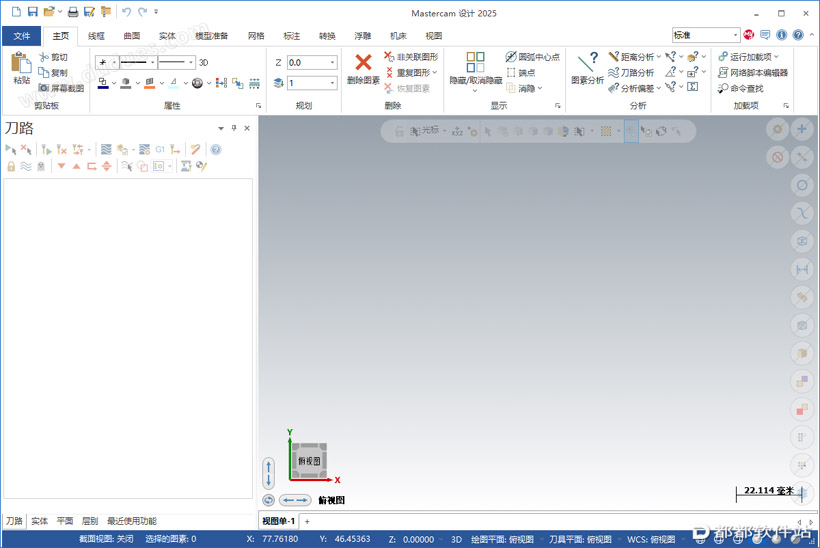Click the large red 删除图素 delete icon
The height and width of the screenshot is (548, 820).
363,62
